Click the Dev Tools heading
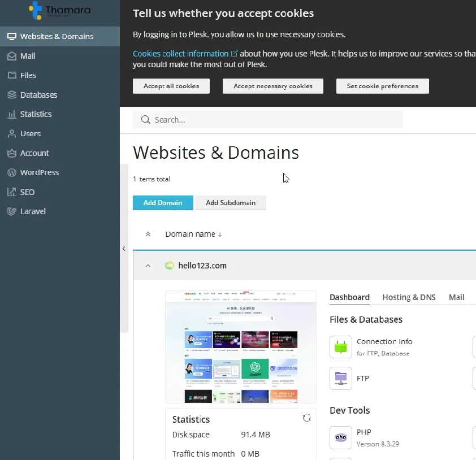This screenshot has height=460, width=476. (x=350, y=410)
